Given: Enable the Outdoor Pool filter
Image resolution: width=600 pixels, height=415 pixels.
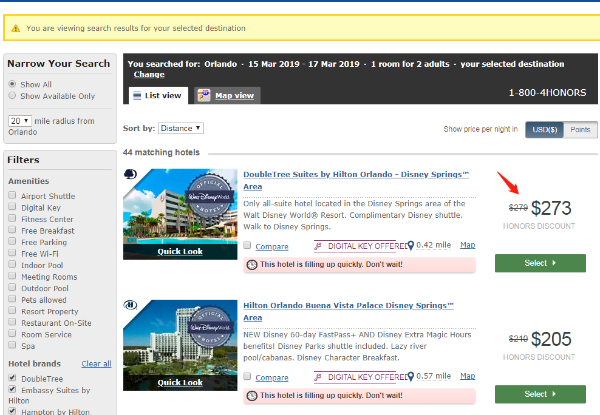Looking at the screenshot, I should click(12, 287).
